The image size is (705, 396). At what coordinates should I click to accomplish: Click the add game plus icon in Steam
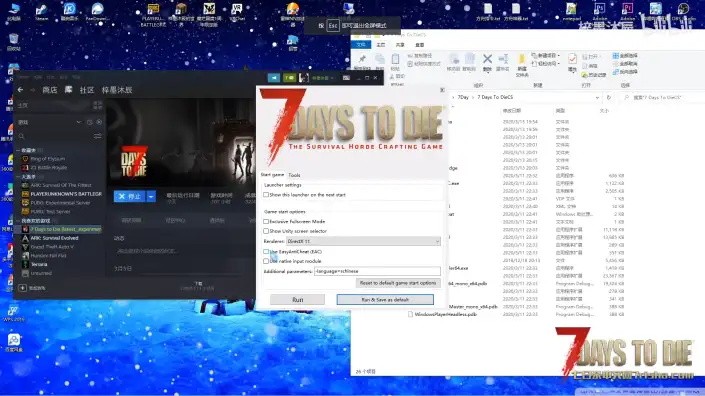[x=22, y=288]
